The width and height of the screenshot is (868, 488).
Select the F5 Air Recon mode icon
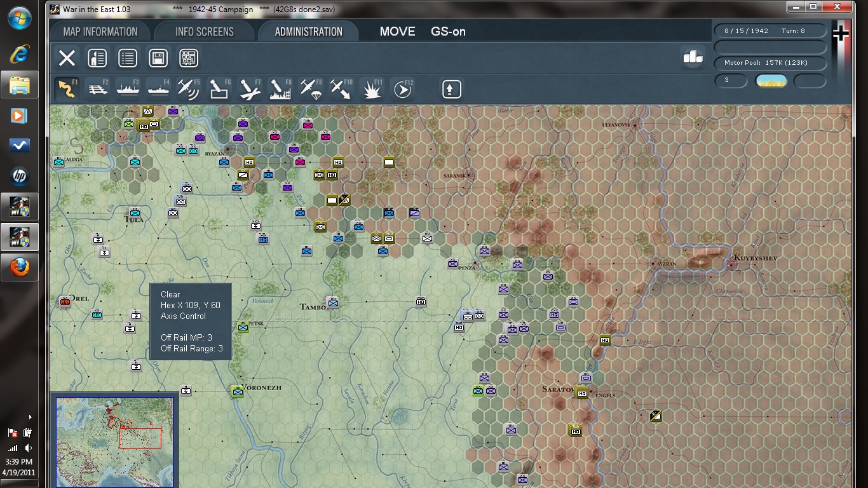[189, 89]
